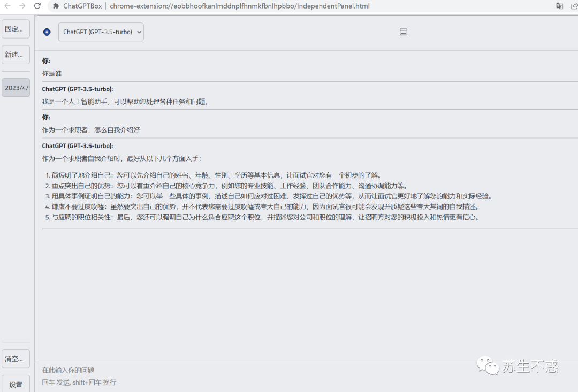
Task: Click the 固定... pin button in sidebar
Action: click(16, 29)
